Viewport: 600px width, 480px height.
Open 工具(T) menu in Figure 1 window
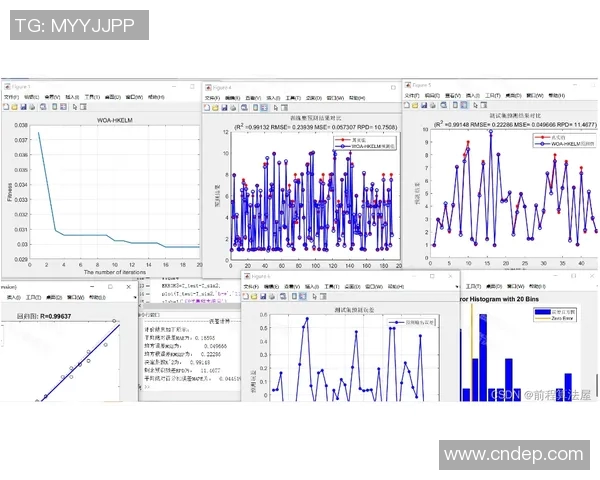pos(91,97)
